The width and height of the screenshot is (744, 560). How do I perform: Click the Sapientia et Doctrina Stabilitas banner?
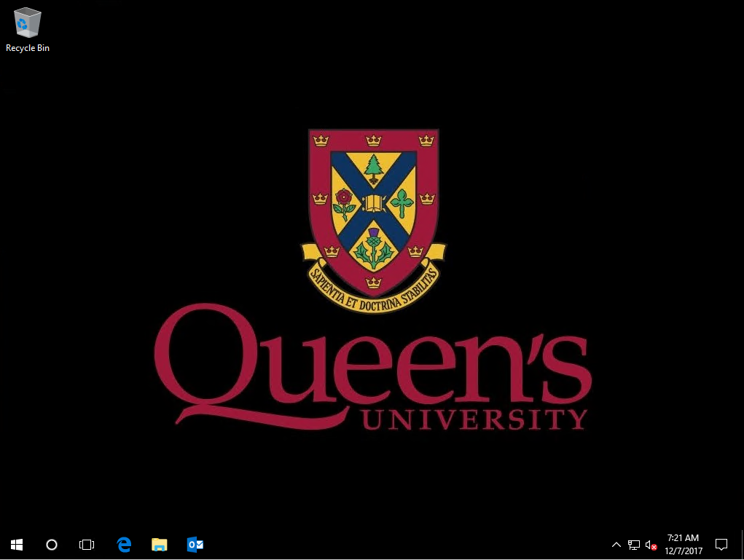point(373,288)
